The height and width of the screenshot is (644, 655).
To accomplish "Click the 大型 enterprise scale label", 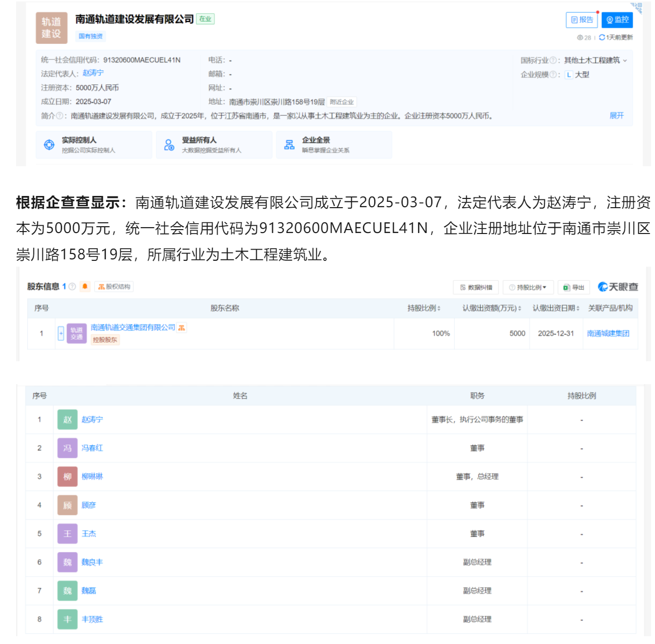I will point(582,75).
